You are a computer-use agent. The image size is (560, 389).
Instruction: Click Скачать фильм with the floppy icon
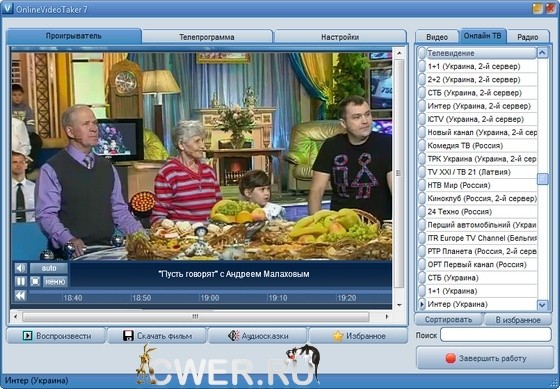point(157,336)
